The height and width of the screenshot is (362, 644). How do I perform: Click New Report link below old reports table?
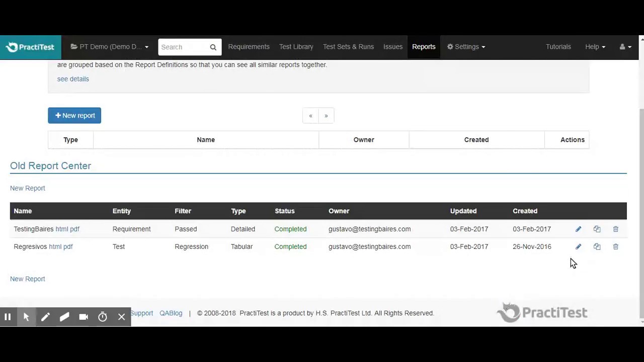pyautogui.click(x=28, y=279)
